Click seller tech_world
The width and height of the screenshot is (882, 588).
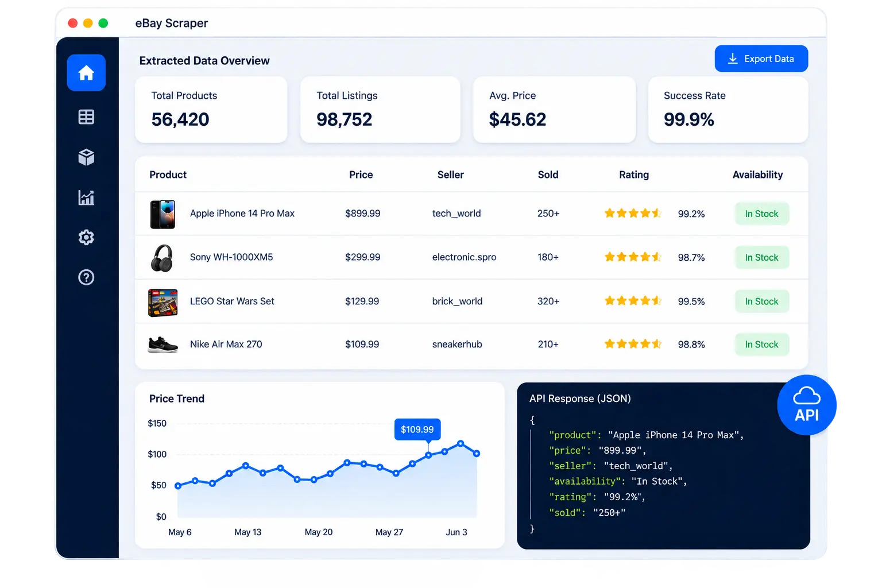point(457,214)
